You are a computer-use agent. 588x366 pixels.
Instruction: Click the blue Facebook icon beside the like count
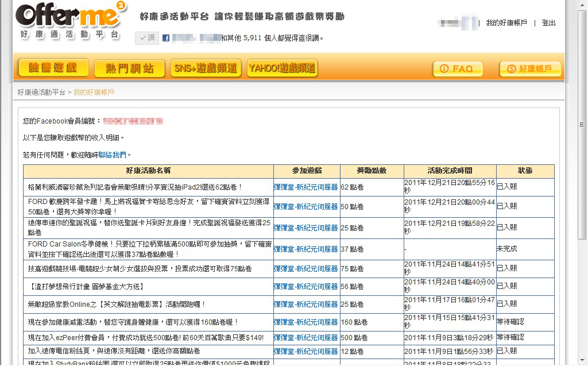166,38
